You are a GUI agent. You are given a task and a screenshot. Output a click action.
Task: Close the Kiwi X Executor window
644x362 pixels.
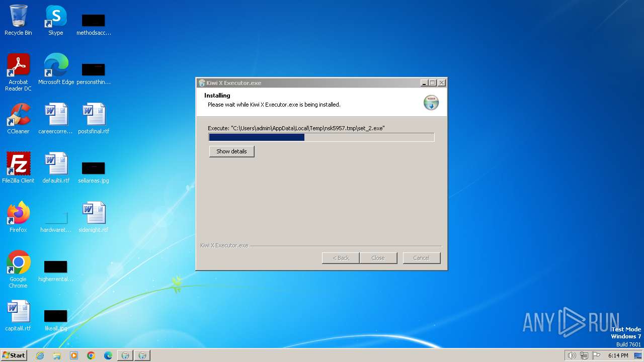click(x=441, y=83)
